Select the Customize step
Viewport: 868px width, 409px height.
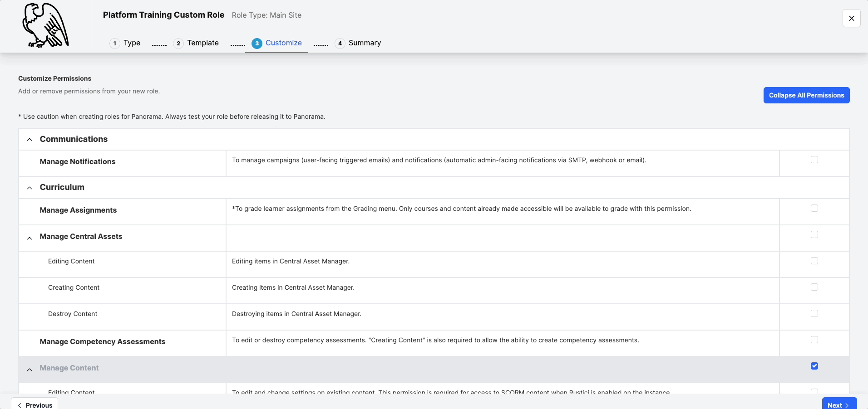(284, 43)
